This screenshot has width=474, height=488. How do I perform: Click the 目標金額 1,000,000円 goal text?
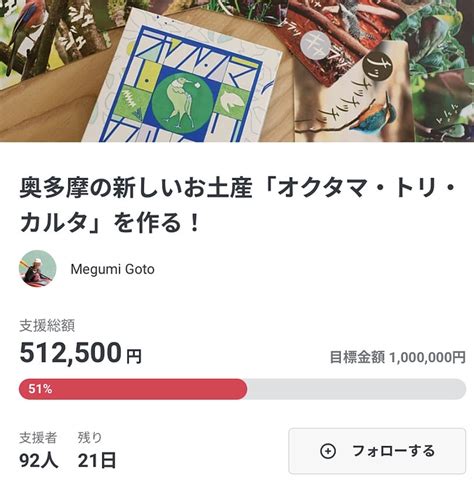398,357
